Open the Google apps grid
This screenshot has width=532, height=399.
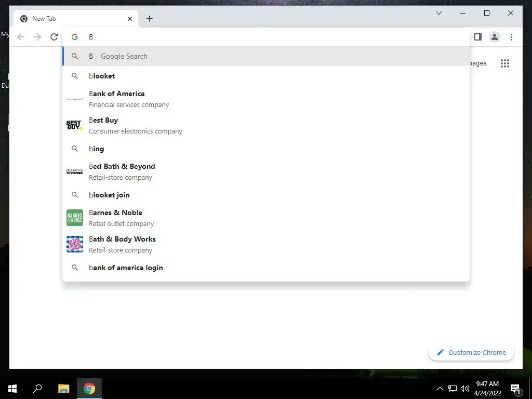pos(505,63)
